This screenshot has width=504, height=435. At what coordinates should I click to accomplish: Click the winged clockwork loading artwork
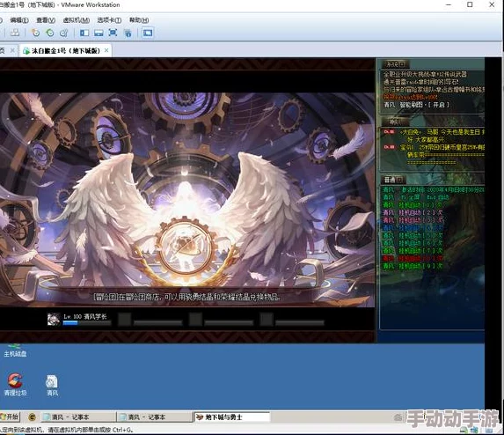[x=187, y=200]
